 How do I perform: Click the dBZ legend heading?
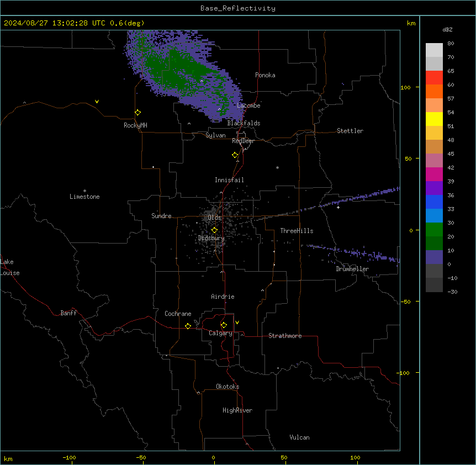[447, 29]
